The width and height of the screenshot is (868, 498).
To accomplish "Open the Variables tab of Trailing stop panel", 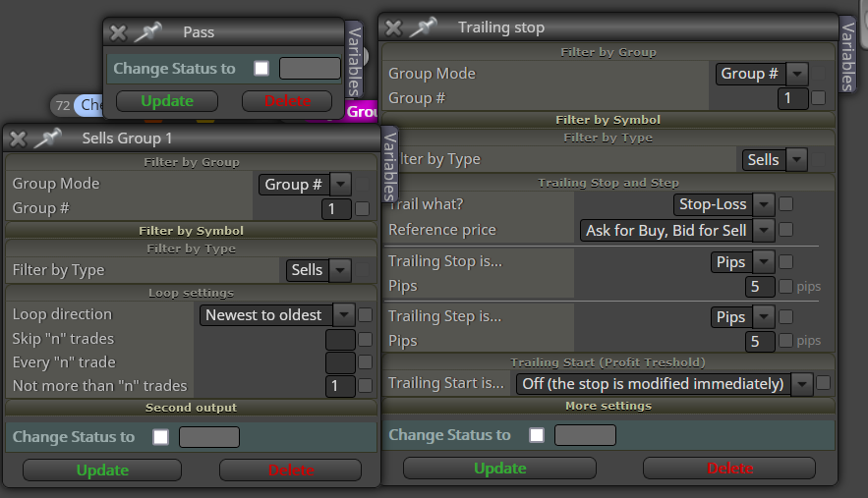I will pos(847,55).
